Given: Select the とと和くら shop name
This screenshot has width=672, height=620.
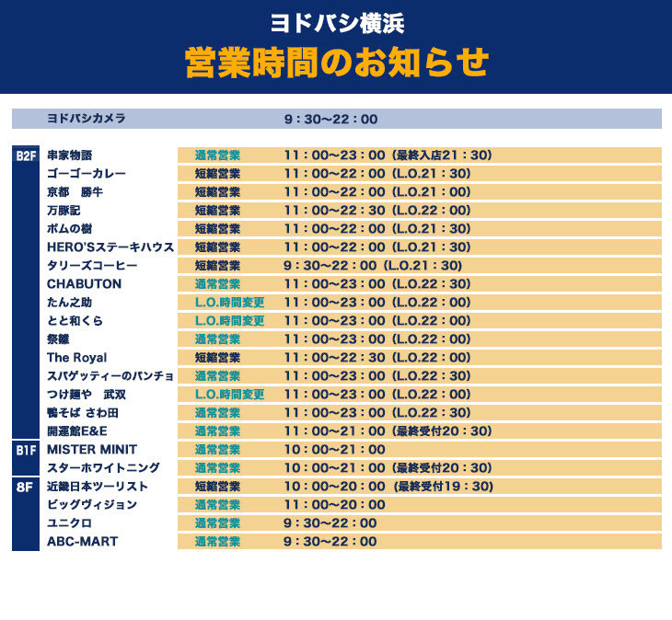Looking at the screenshot, I should point(75,321).
